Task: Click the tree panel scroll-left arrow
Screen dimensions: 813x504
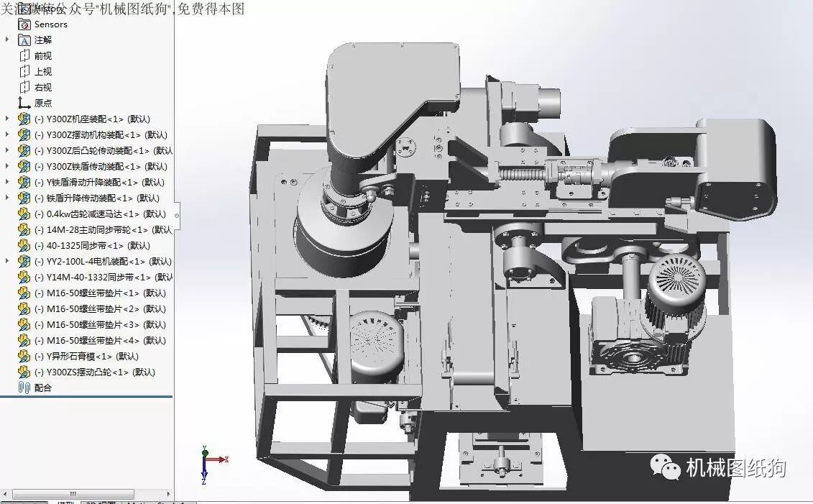Action: [x=5, y=494]
